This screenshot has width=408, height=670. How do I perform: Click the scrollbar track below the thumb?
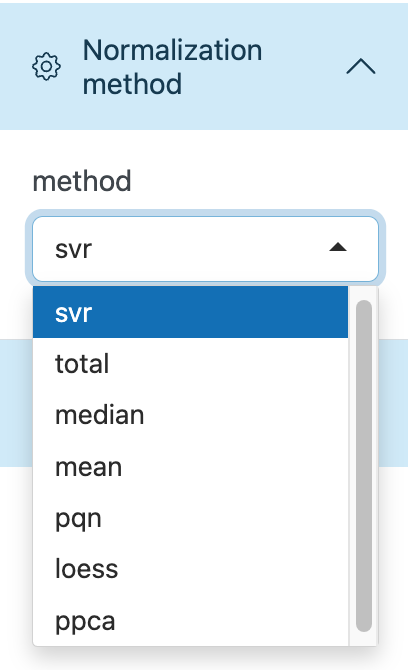364,639
